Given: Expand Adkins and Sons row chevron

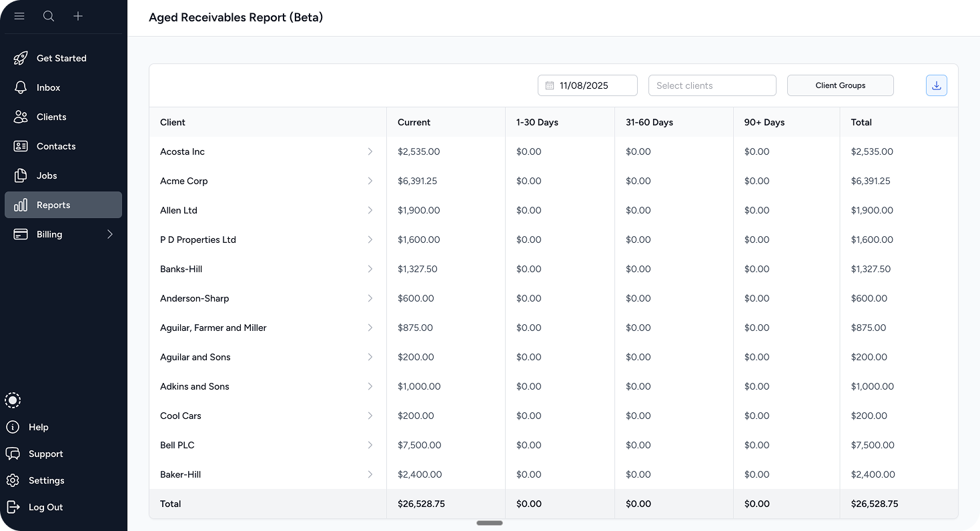Looking at the screenshot, I should (370, 386).
